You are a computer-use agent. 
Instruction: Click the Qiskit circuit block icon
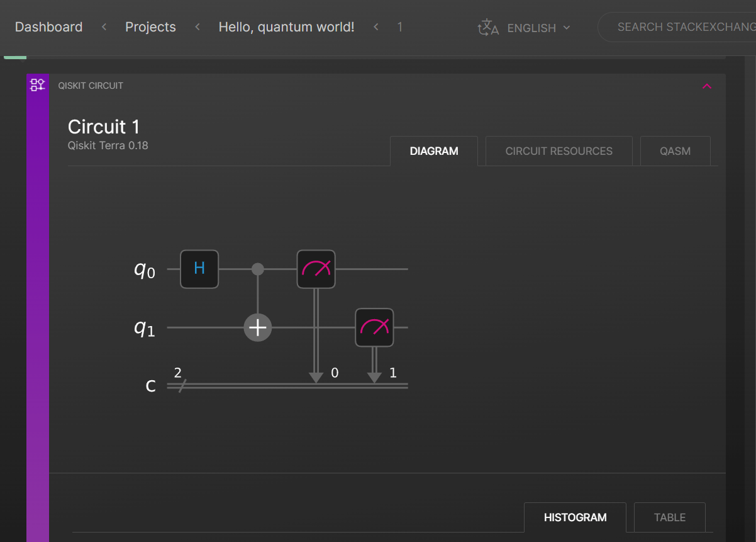(x=38, y=85)
